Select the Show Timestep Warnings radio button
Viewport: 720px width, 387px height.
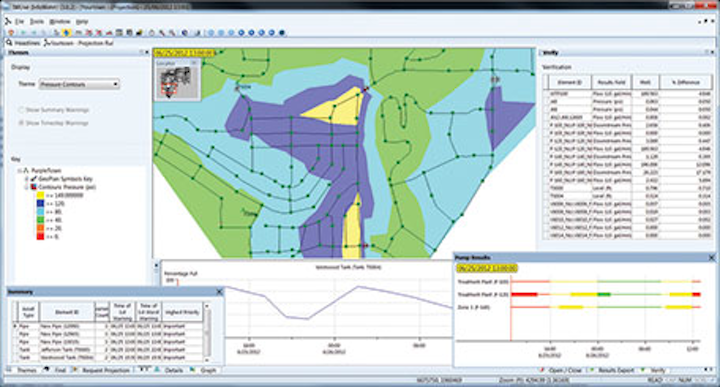tap(21, 123)
